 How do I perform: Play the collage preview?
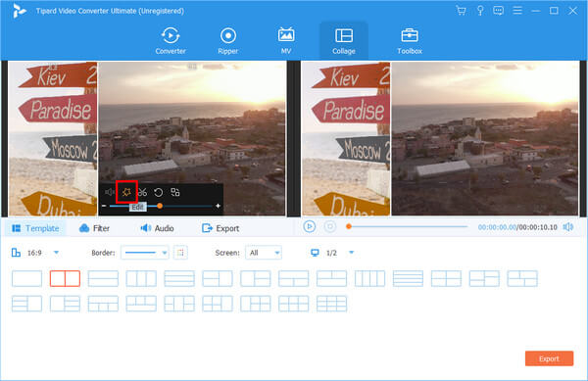(310, 226)
